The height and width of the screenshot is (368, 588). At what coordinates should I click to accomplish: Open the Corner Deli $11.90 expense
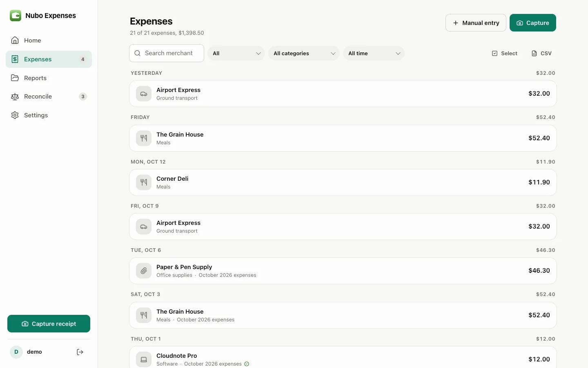pos(343,182)
